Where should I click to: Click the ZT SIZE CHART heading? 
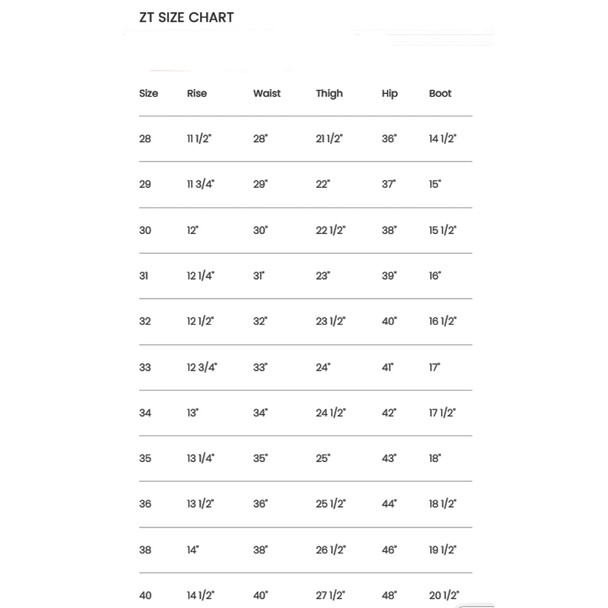[187, 17]
